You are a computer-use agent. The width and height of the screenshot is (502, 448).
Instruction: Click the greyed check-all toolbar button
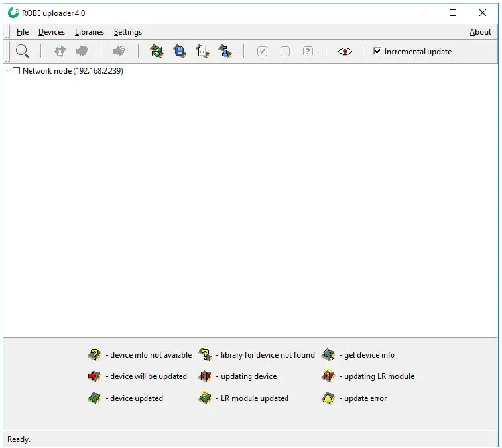point(262,51)
